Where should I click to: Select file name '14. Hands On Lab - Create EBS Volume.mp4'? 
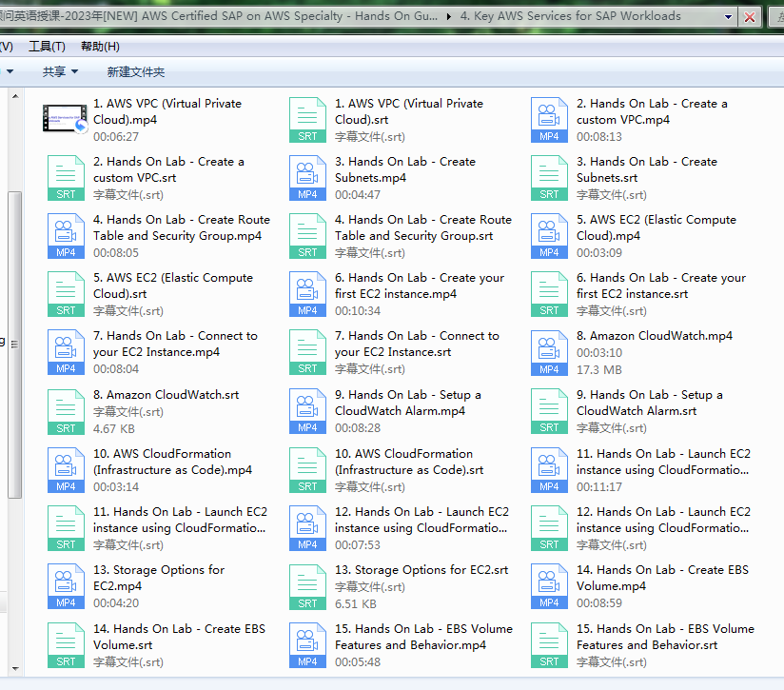662,578
